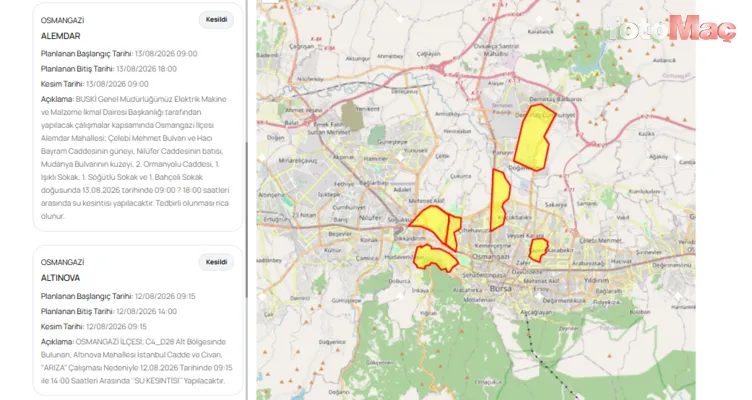Grab the outage list vertical scrollbar

click(247, 221)
